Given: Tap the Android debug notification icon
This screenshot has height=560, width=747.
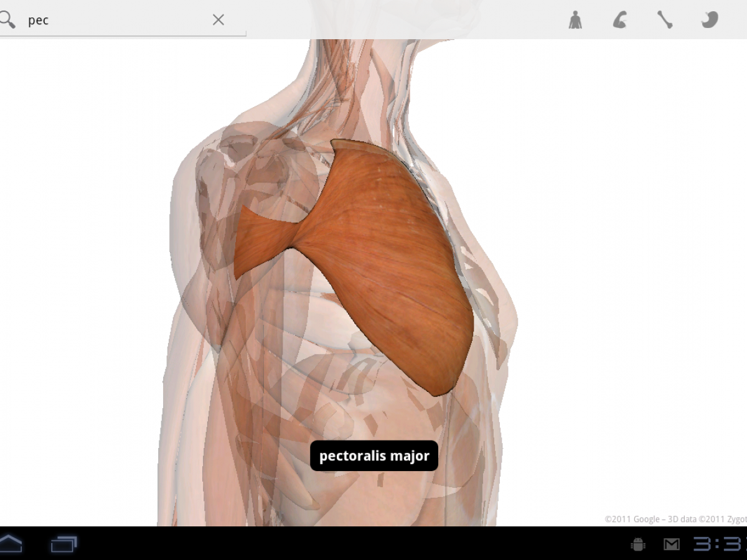Looking at the screenshot, I should (x=638, y=544).
